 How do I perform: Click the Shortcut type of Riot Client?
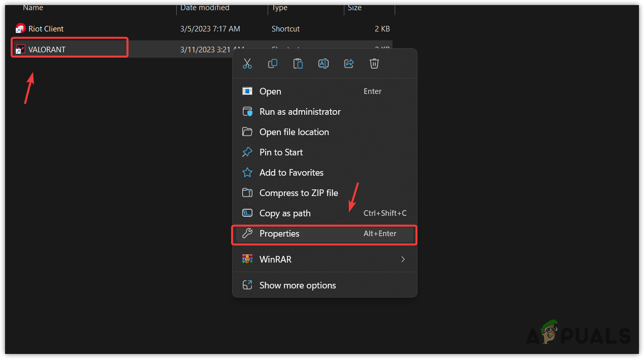click(x=286, y=29)
